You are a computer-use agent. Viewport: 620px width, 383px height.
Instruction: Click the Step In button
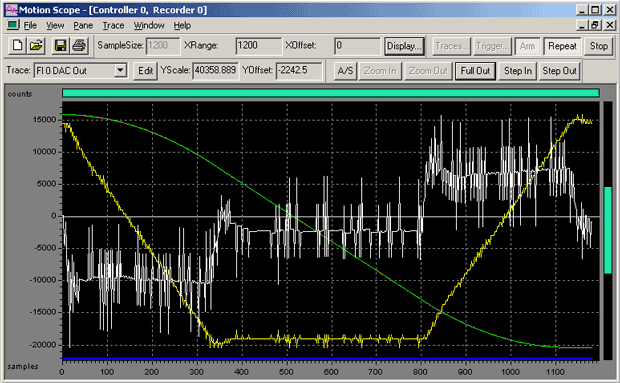tap(518, 71)
